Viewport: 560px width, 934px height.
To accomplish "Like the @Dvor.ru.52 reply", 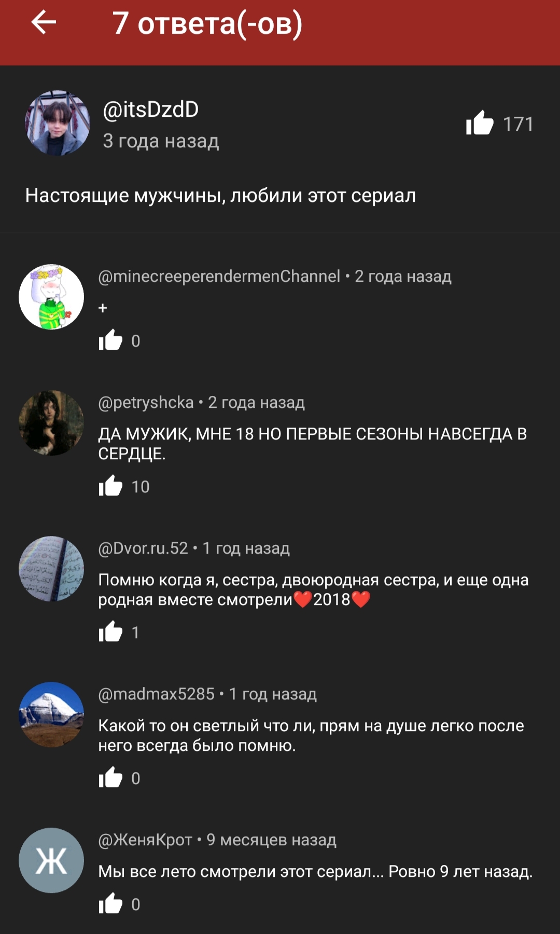I will [110, 632].
